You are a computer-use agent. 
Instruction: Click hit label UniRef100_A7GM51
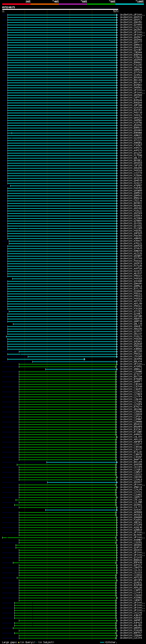click(131, 366)
